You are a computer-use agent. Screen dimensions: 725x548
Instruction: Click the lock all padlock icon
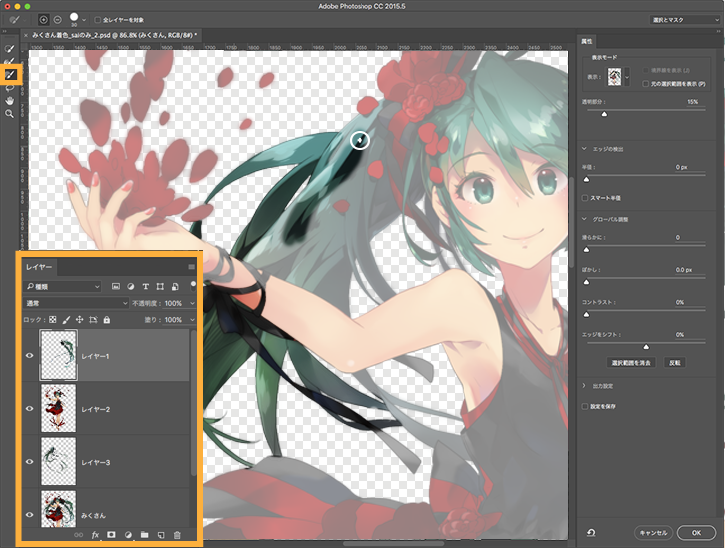(x=107, y=320)
